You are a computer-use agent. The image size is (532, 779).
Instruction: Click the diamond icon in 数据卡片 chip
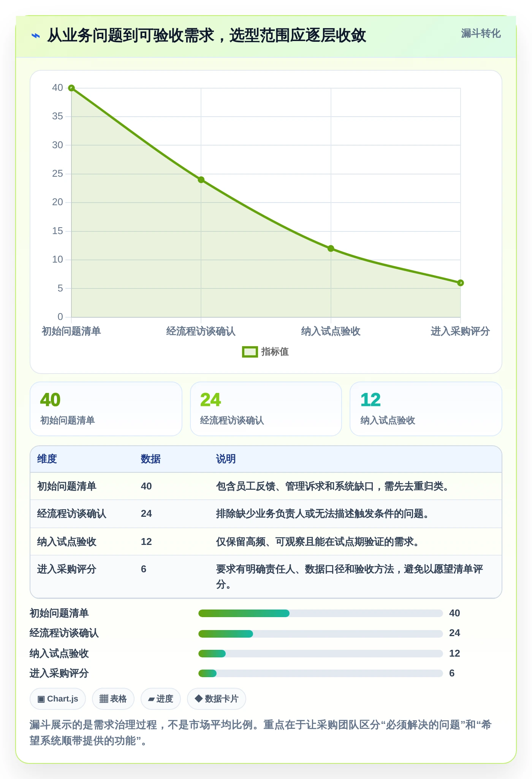point(198,698)
